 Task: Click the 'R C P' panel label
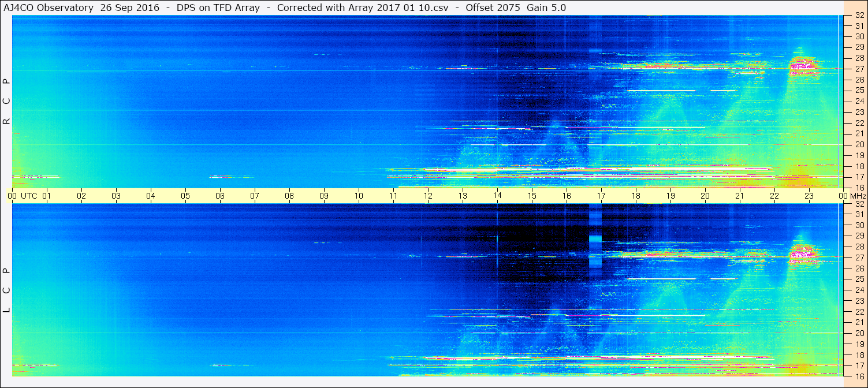coord(6,100)
